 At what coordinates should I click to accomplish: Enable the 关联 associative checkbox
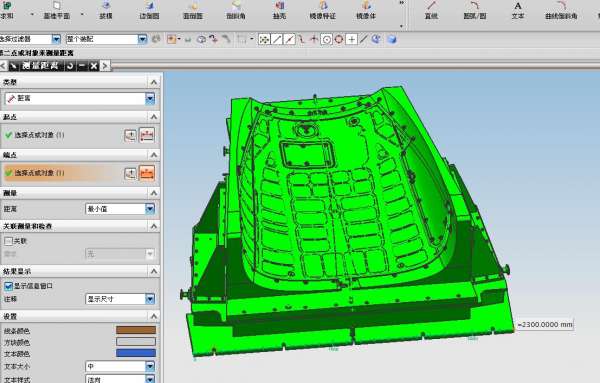(x=8, y=241)
